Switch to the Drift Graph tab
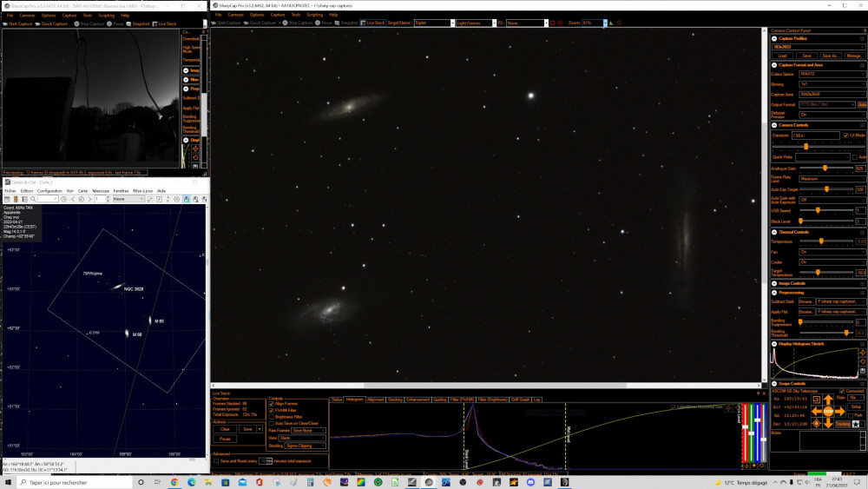 coord(520,400)
